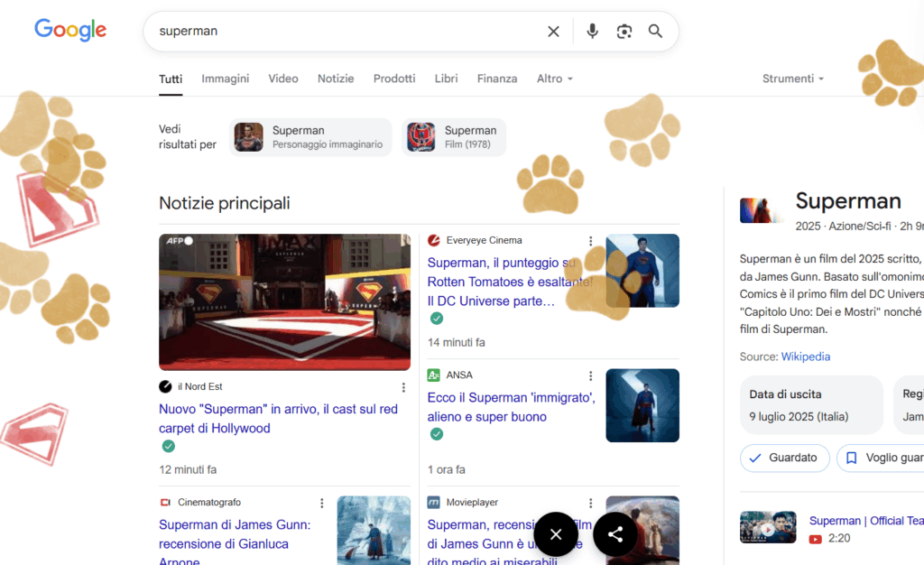Click the Notizie principali heading
The height and width of the screenshot is (565, 924).
point(225,203)
